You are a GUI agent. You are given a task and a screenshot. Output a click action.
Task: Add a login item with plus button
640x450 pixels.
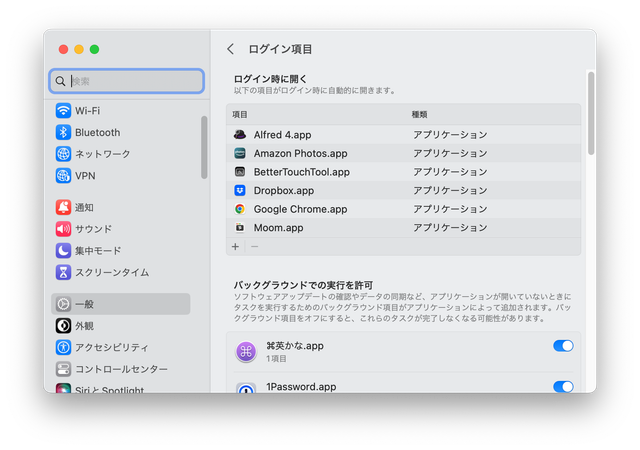[236, 247]
